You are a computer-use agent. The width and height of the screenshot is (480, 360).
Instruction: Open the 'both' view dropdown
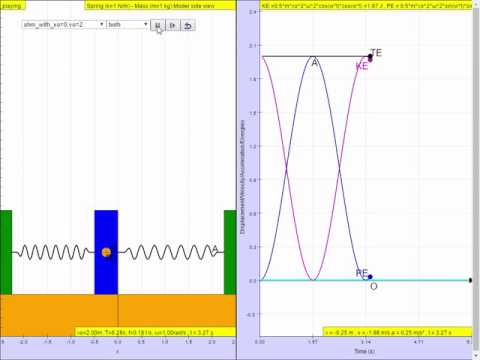(x=127, y=25)
